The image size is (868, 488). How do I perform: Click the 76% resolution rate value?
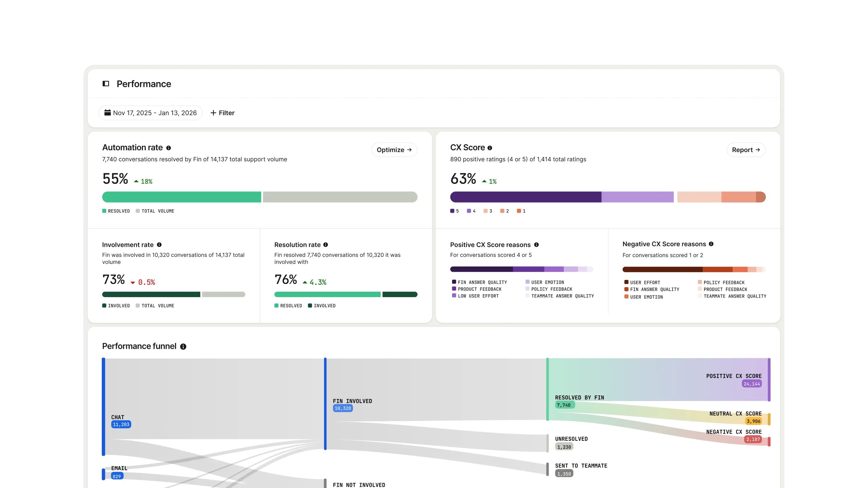[x=286, y=280]
